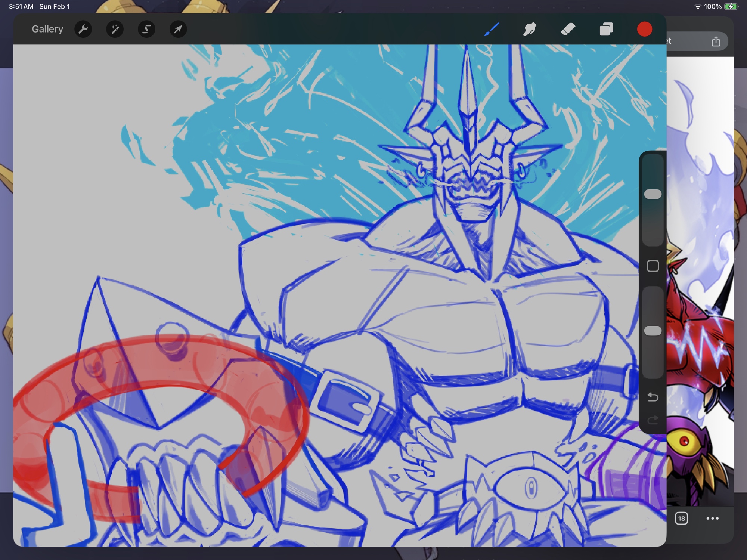747x560 pixels.
Task: Open the red active color swatch
Action: [644, 29]
